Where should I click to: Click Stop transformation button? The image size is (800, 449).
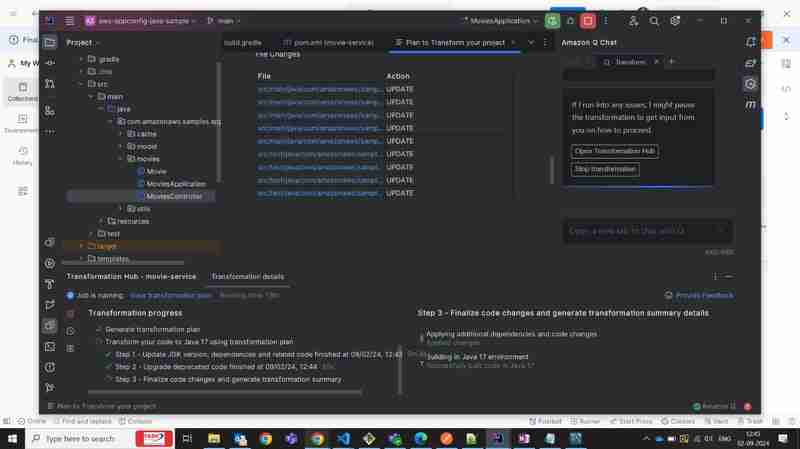[x=605, y=169]
